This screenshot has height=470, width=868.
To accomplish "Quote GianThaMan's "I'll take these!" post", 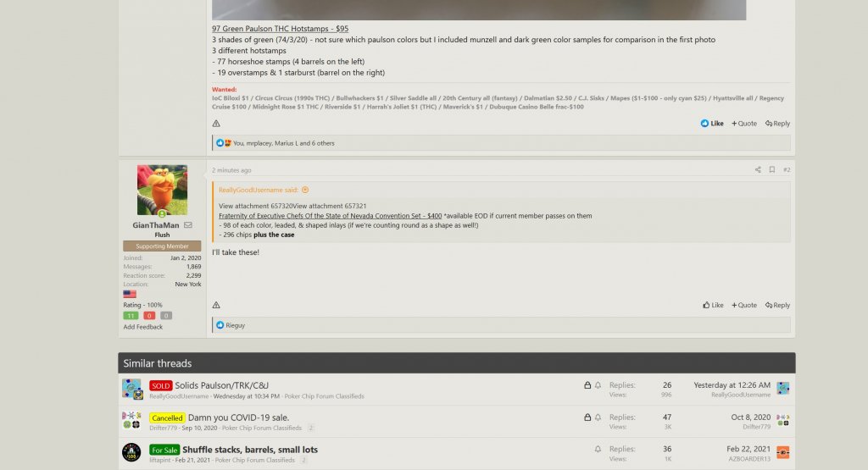I will pyautogui.click(x=744, y=305).
